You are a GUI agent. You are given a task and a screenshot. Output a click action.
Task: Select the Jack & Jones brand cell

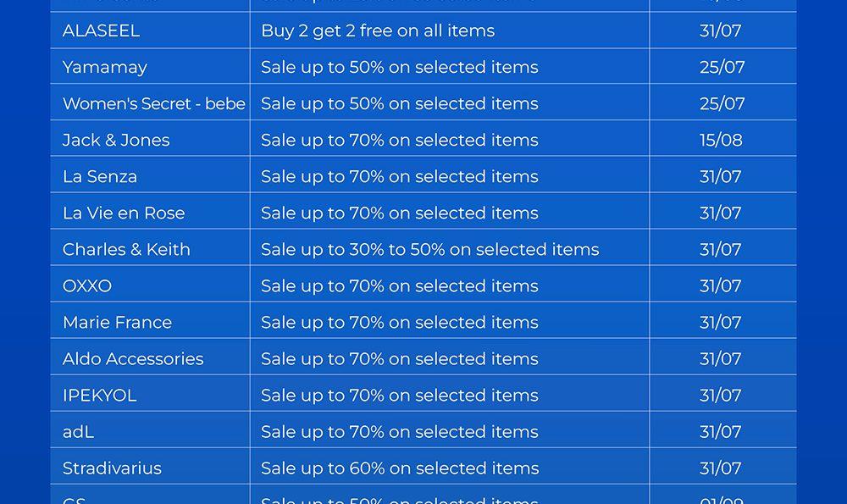click(116, 141)
